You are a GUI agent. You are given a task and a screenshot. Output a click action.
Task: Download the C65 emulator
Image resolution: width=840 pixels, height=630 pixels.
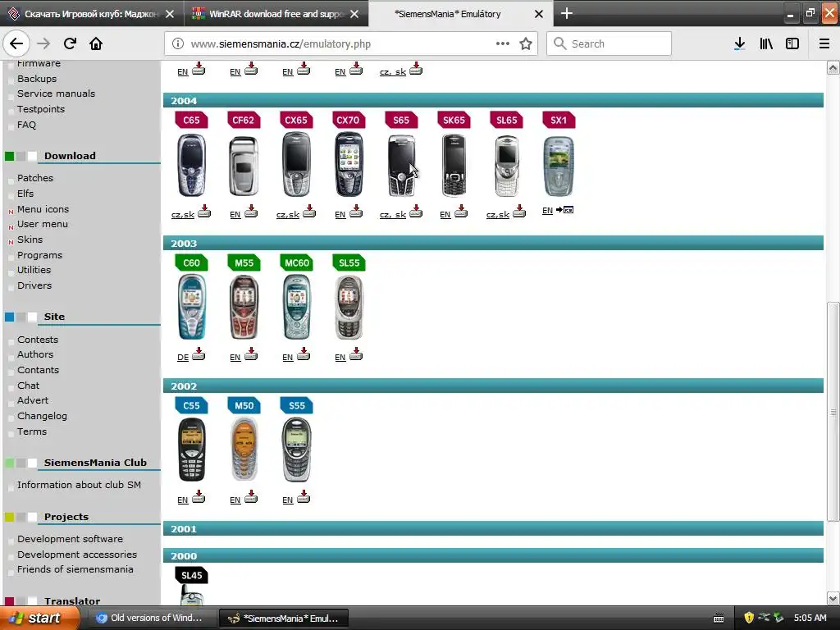click(x=204, y=211)
